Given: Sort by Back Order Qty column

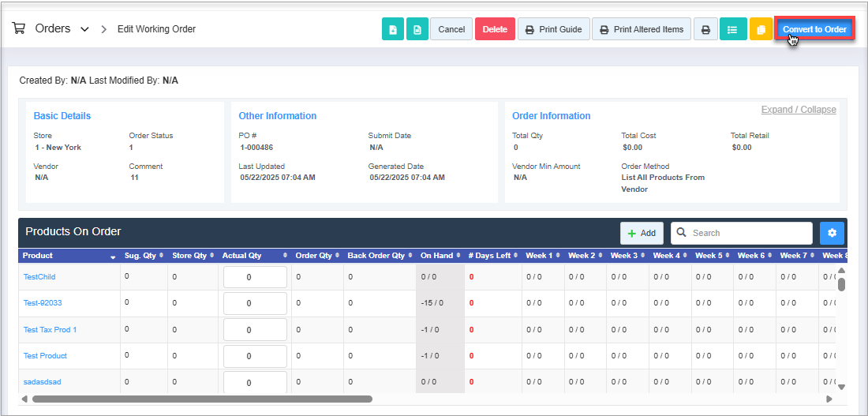Looking at the screenshot, I should (x=380, y=255).
